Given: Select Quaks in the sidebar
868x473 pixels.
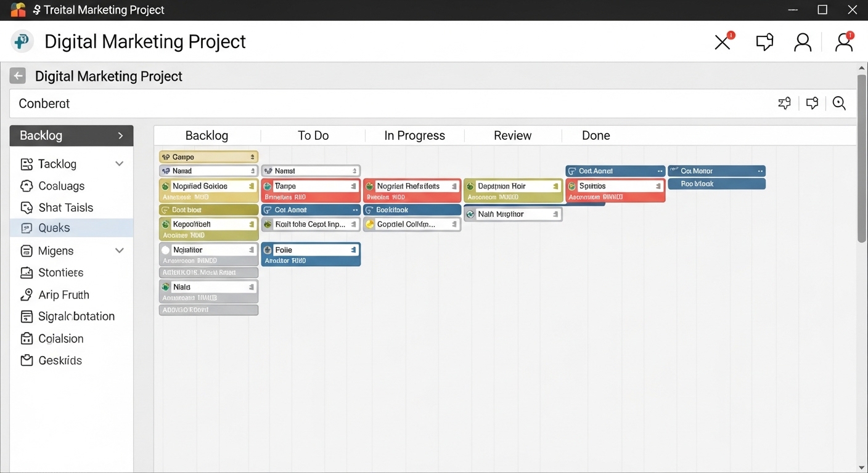Looking at the screenshot, I should pos(72,228).
